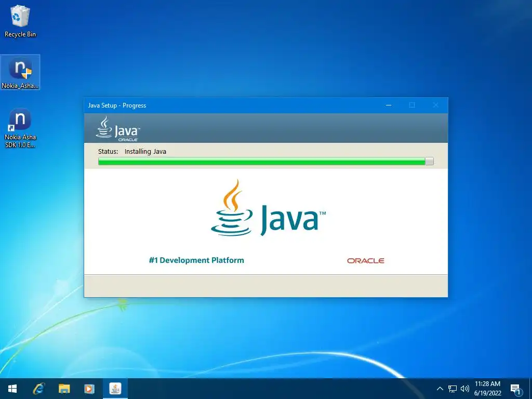Viewport: 532px width, 399px height.
Task: Click the large Java logo in the installer
Action: click(x=268, y=208)
